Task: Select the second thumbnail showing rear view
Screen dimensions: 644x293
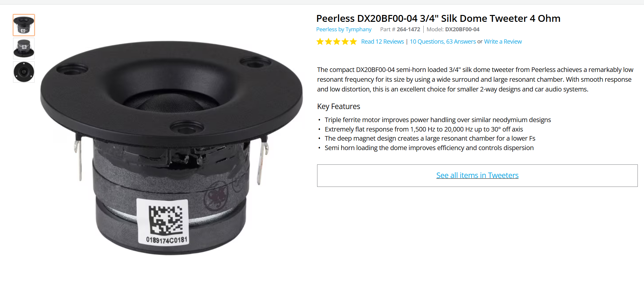Action: 24,49
